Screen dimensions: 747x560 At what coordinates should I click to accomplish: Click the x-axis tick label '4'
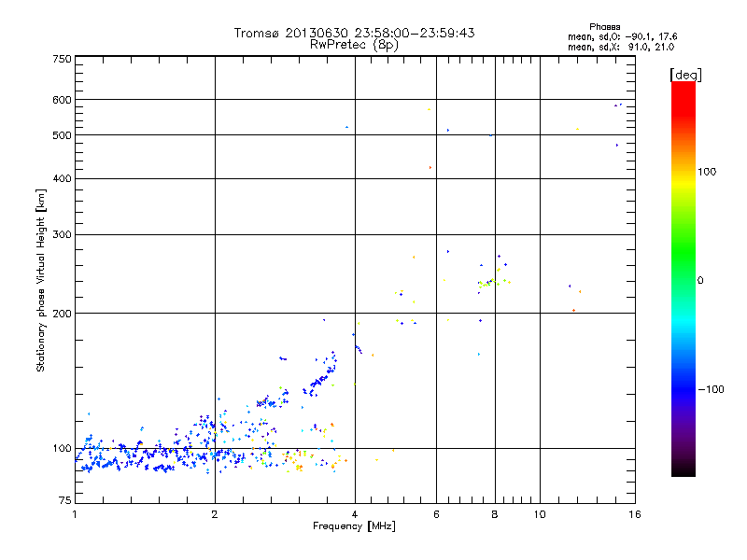[355, 514]
